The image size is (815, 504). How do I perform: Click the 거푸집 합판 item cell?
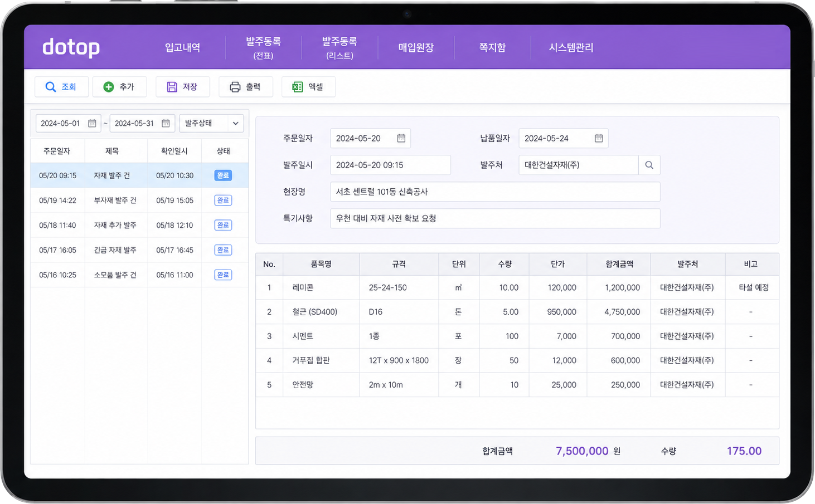321,360
